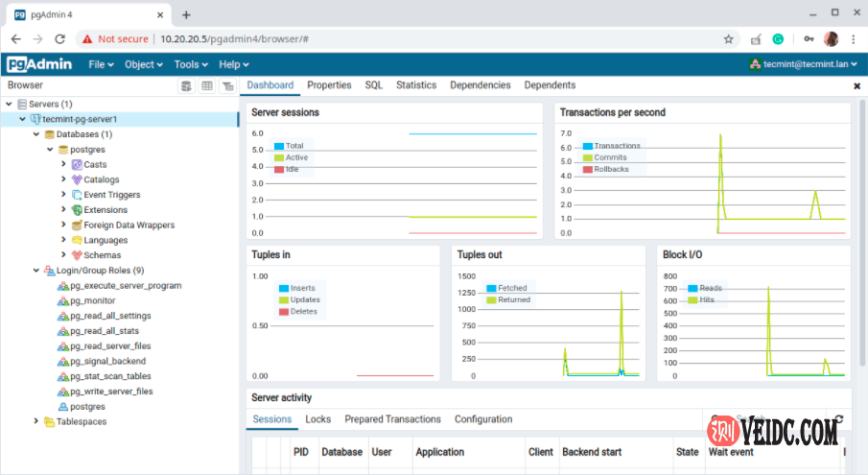Click the View Data grid icon
The height and width of the screenshot is (475, 868).
[207, 86]
